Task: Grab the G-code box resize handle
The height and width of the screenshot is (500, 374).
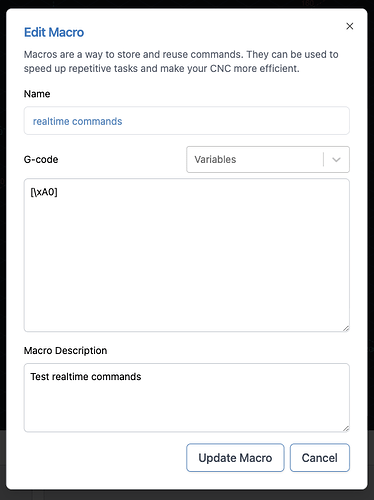Action: point(346,328)
